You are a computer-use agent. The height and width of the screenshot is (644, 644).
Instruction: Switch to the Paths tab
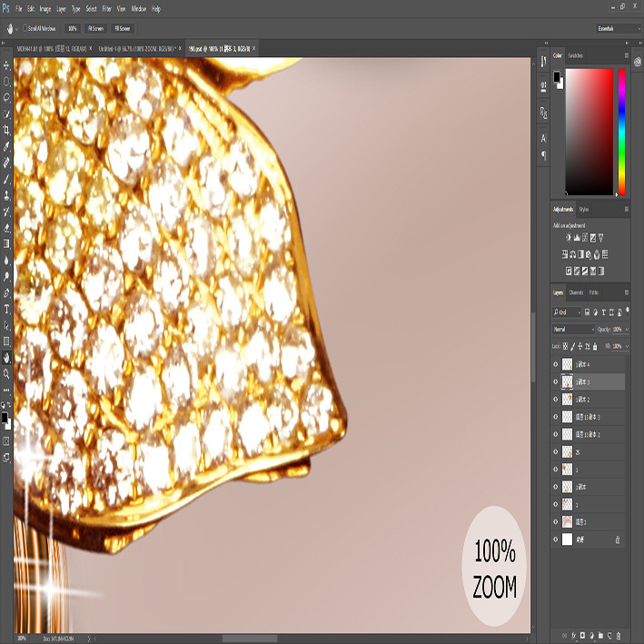pyautogui.click(x=593, y=292)
